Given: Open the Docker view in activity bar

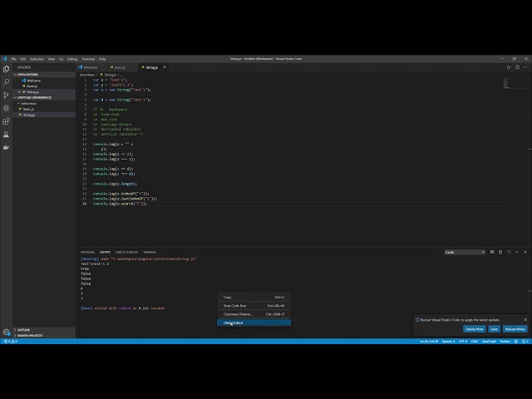Looking at the screenshot, I should point(6,147).
